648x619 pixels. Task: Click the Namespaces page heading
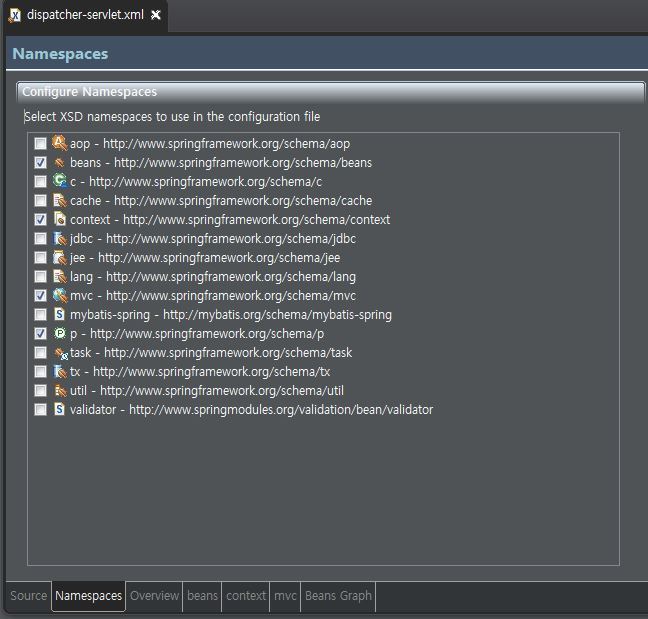coord(60,54)
